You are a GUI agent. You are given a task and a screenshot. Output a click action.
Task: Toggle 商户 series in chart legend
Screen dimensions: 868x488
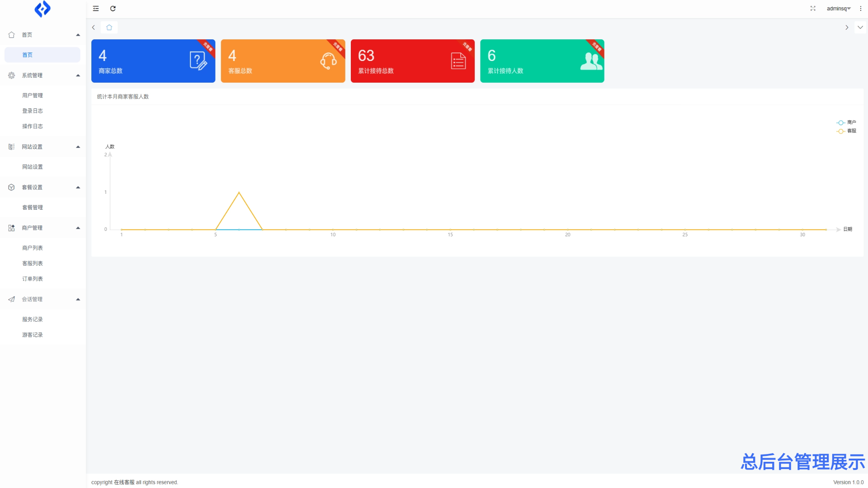click(x=846, y=122)
